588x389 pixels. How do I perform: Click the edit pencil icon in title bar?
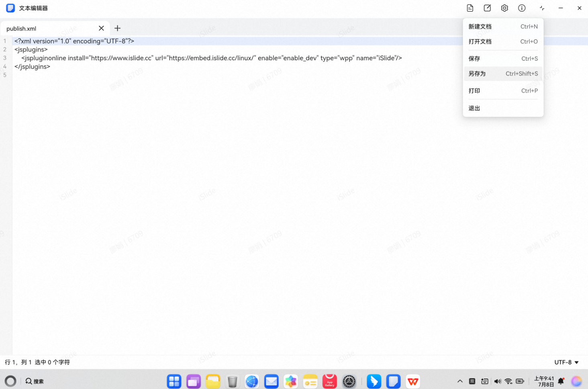(487, 8)
